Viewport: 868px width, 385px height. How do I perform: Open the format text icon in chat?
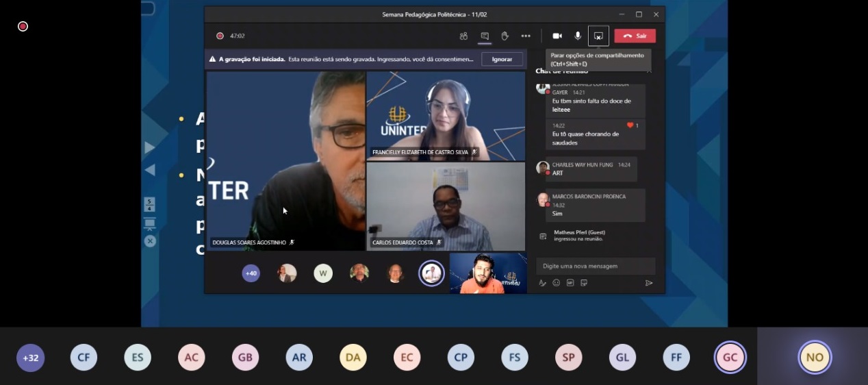coord(542,283)
